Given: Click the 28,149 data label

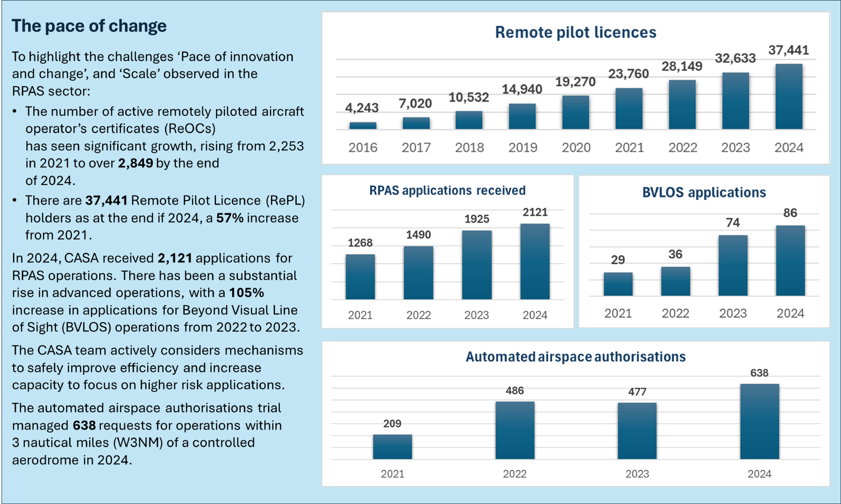Looking at the screenshot, I should [x=682, y=66].
